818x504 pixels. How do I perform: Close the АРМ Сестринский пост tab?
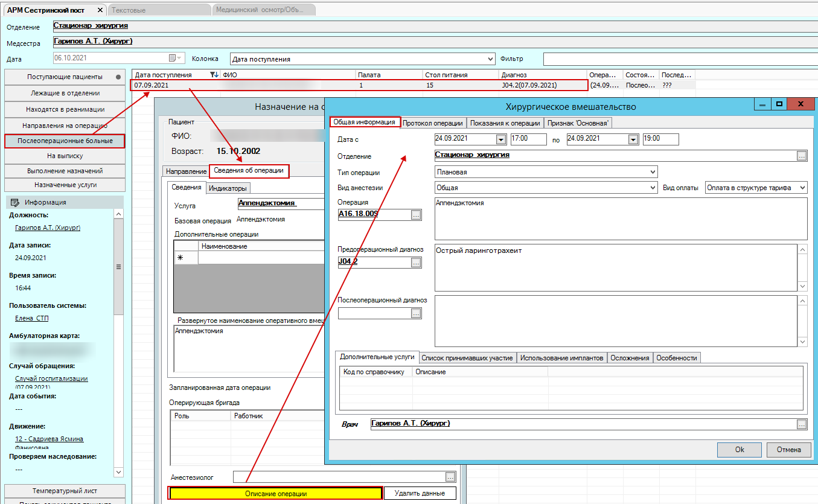100,10
